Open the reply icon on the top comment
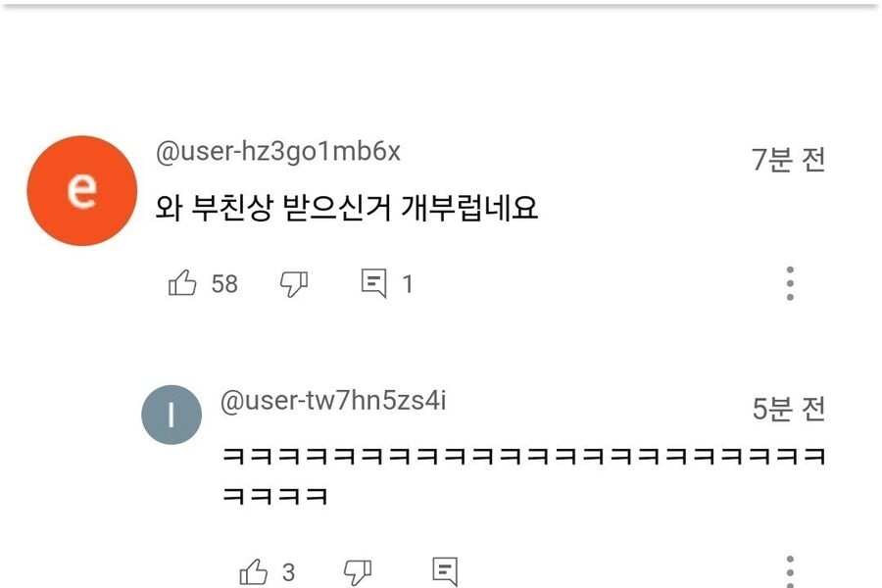The image size is (882, 588). click(374, 284)
